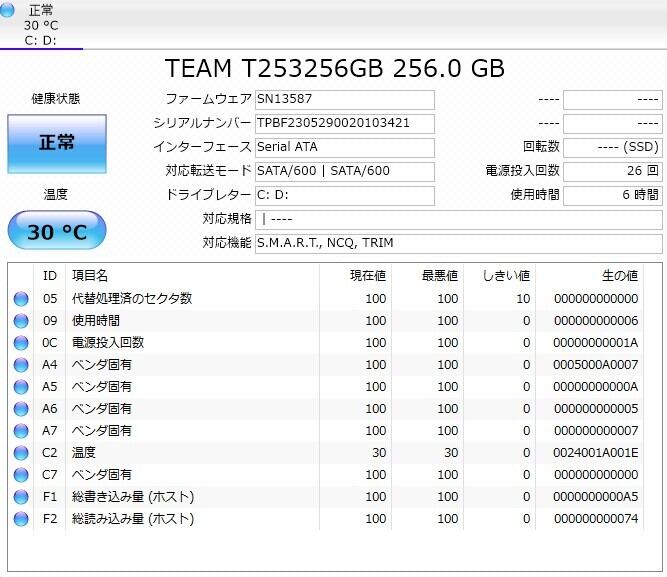Image resolution: width=667 pixels, height=577 pixels.
Task: Click the Serial ATA interface field
Action: tap(344, 147)
